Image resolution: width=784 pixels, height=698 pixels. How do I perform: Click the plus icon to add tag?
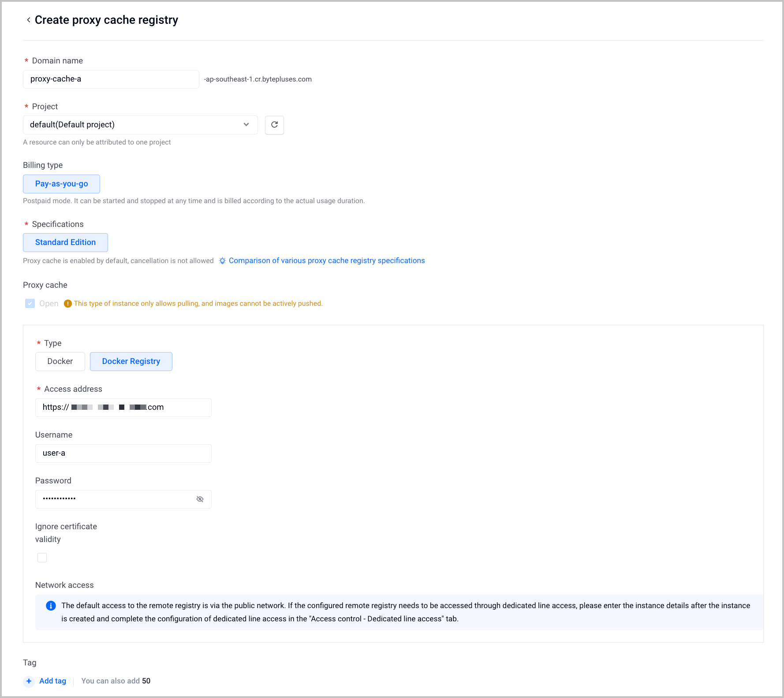click(x=29, y=681)
